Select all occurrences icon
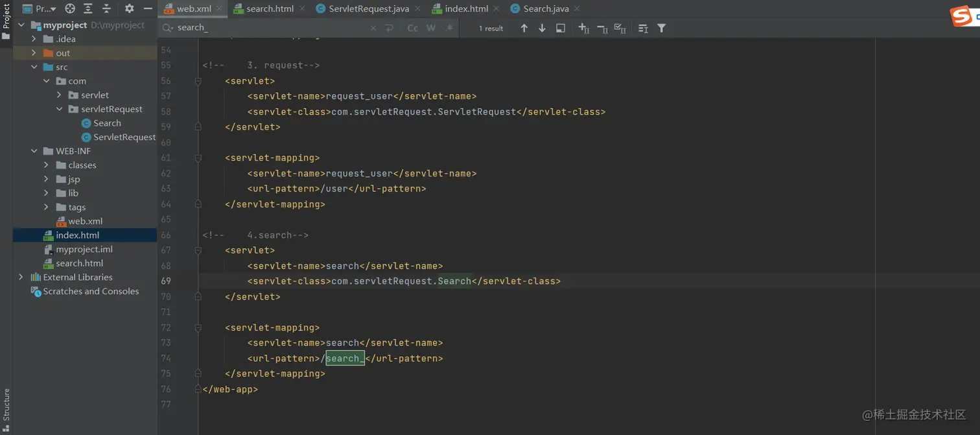The width and height of the screenshot is (980, 435). point(620,28)
